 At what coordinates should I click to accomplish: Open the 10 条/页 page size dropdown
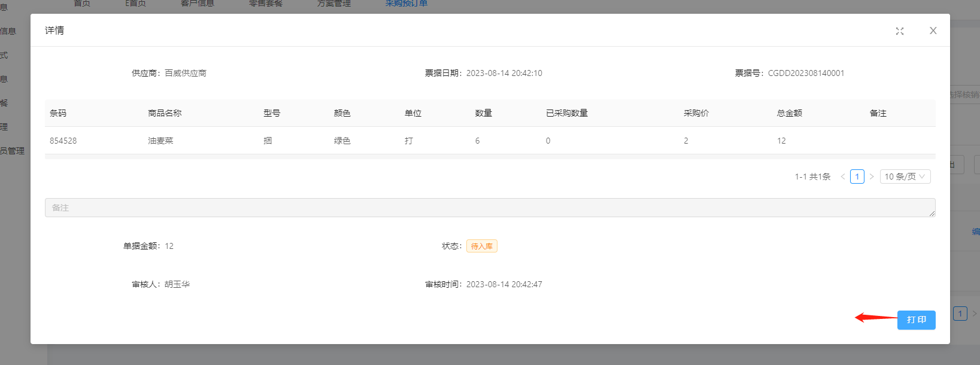pos(905,177)
